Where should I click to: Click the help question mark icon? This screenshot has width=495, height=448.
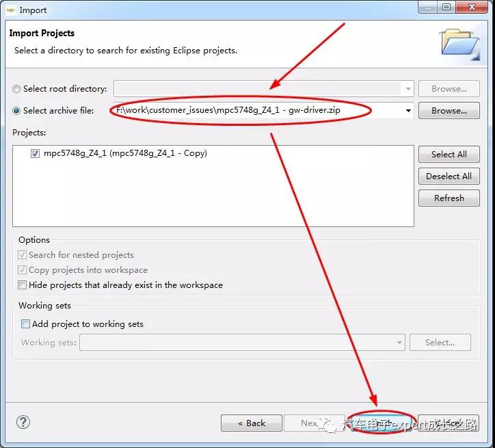[23, 422]
